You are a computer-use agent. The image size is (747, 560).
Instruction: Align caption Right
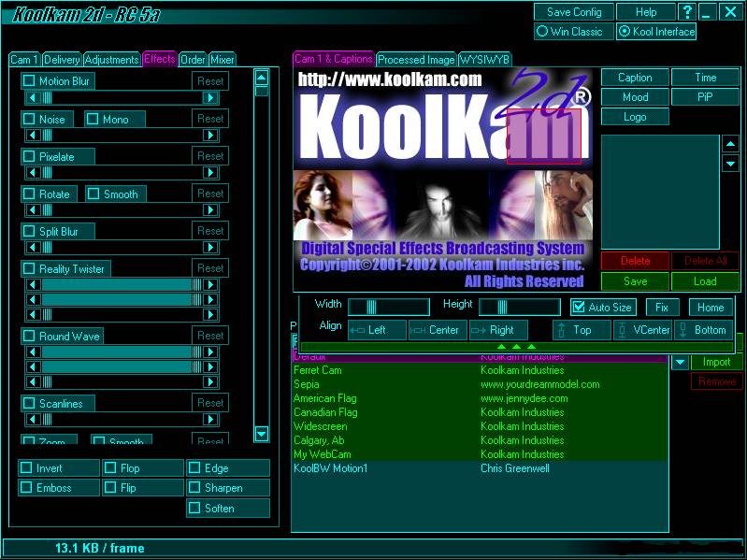(497, 329)
